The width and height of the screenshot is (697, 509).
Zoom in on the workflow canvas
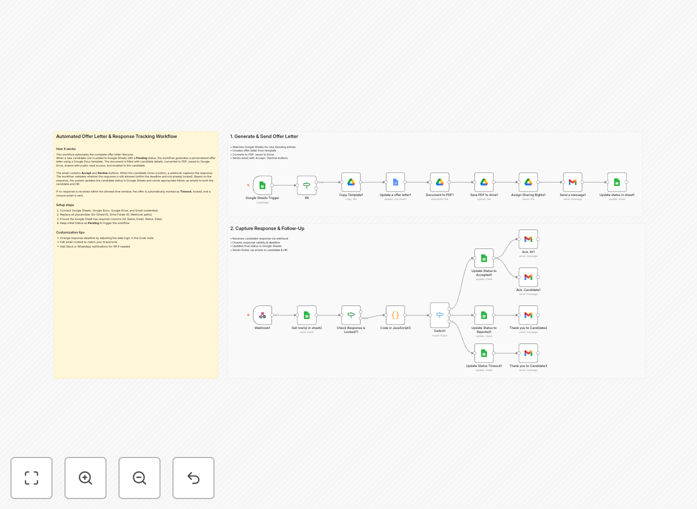(85, 478)
